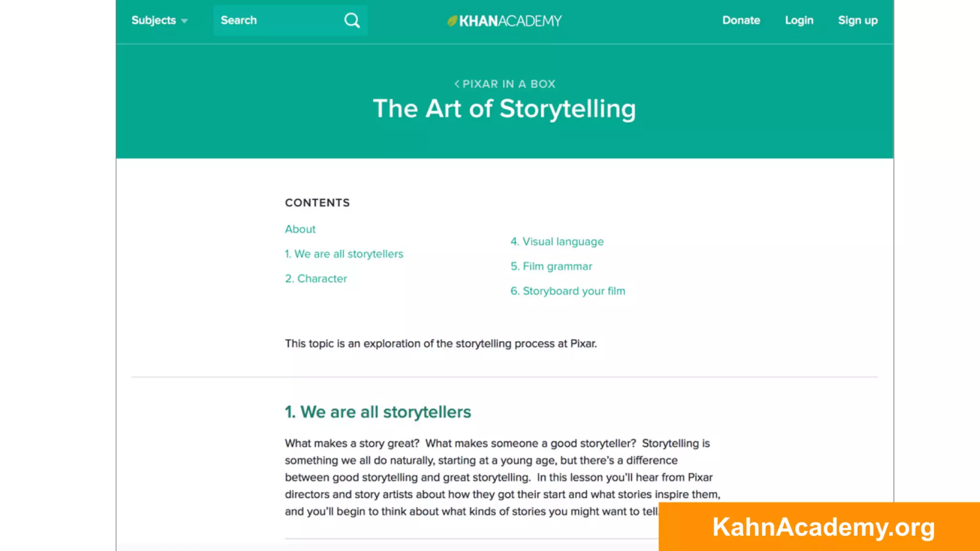Click the Subjects dropdown arrow
980x551 pixels.
(x=184, y=21)
